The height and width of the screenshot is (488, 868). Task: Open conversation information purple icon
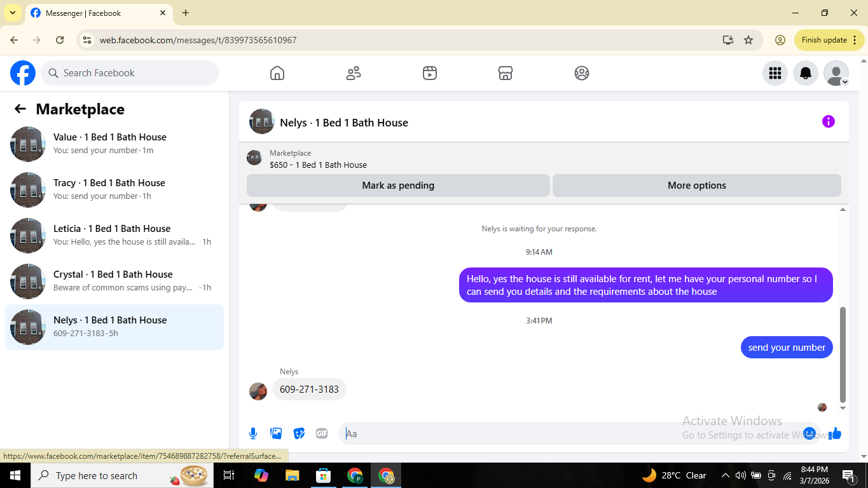click(829, 121)
